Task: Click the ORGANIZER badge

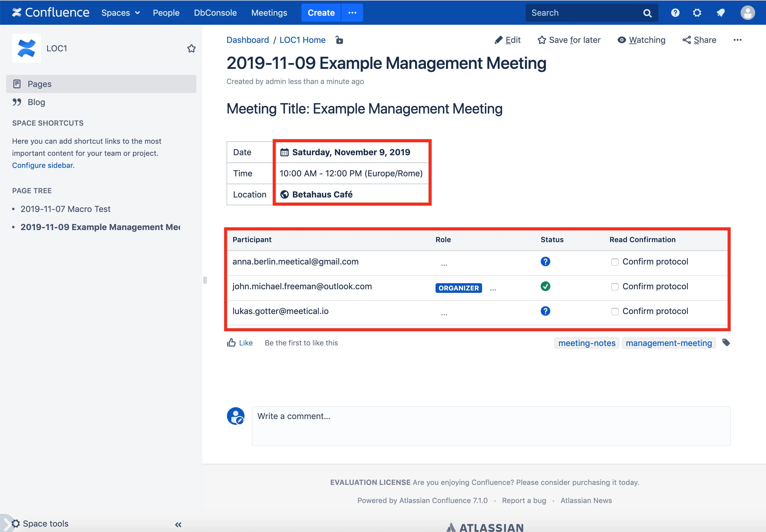Action: 459,288
